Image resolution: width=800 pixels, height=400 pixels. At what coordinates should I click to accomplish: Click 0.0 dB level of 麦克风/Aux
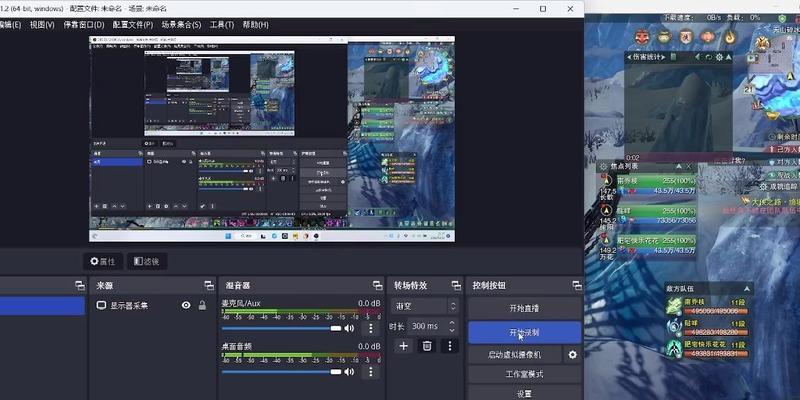[369, 303]
